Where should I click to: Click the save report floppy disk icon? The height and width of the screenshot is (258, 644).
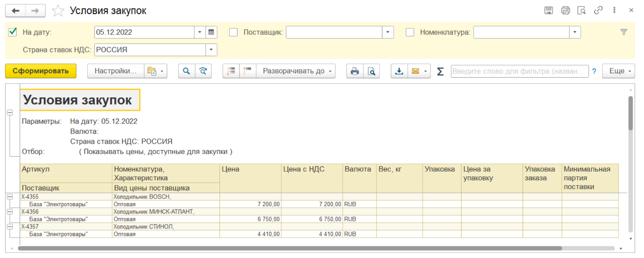point(549,10)
